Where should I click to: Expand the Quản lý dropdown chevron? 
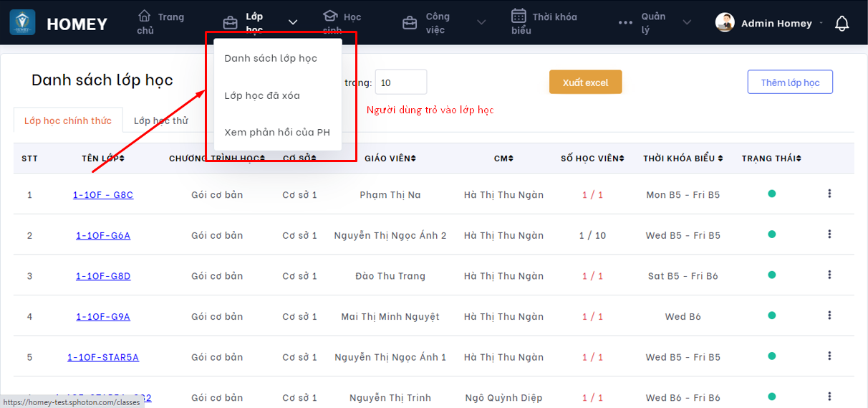pos(687,23)
